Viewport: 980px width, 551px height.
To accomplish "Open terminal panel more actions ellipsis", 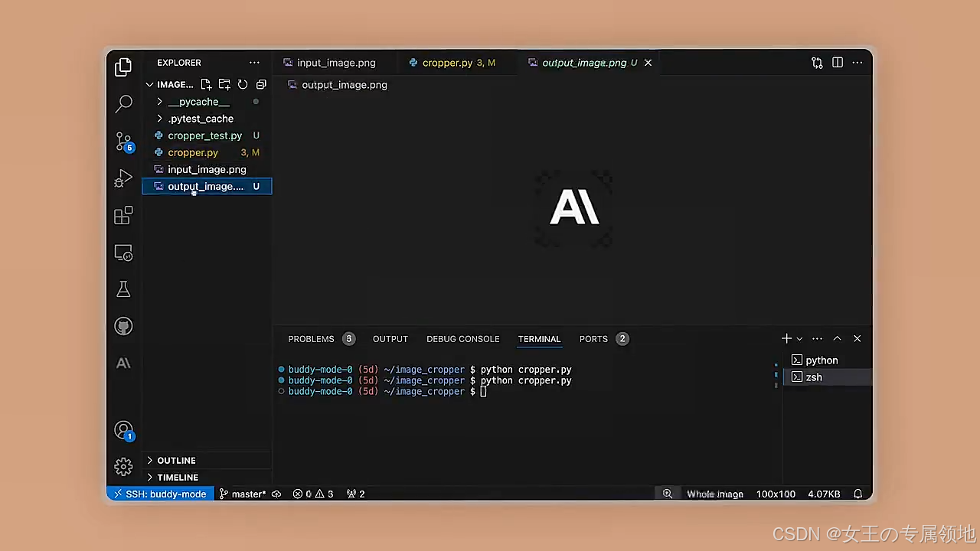I will (817, 338).
